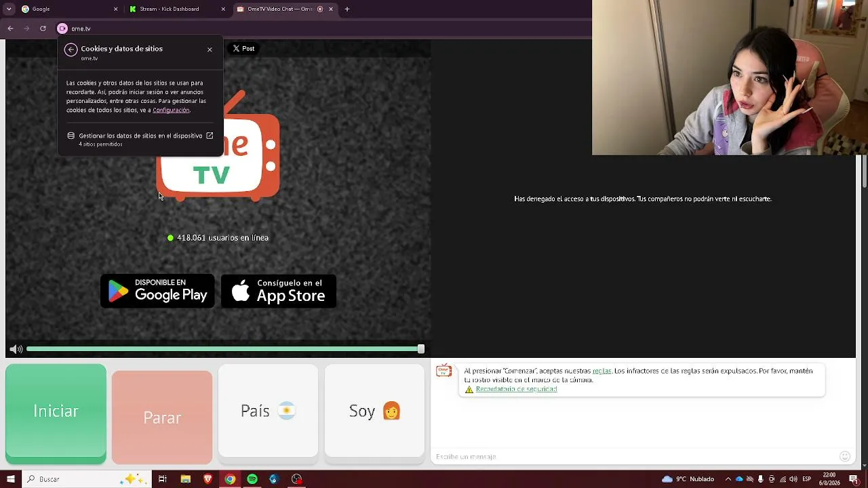Show hidden system tray icons
The height and width of the screenshot is (488, 868).
click(x=728, y=479)
